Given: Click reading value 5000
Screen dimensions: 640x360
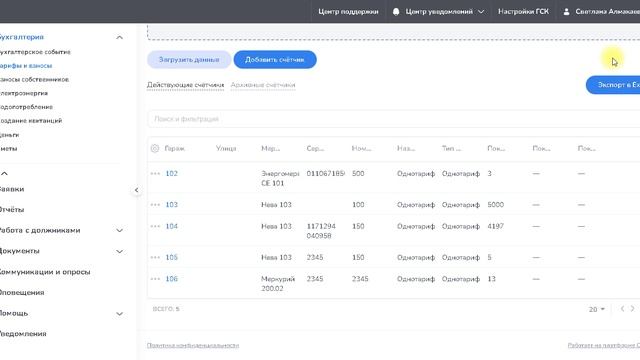Looking at the screenshot, I should (496, 204).
